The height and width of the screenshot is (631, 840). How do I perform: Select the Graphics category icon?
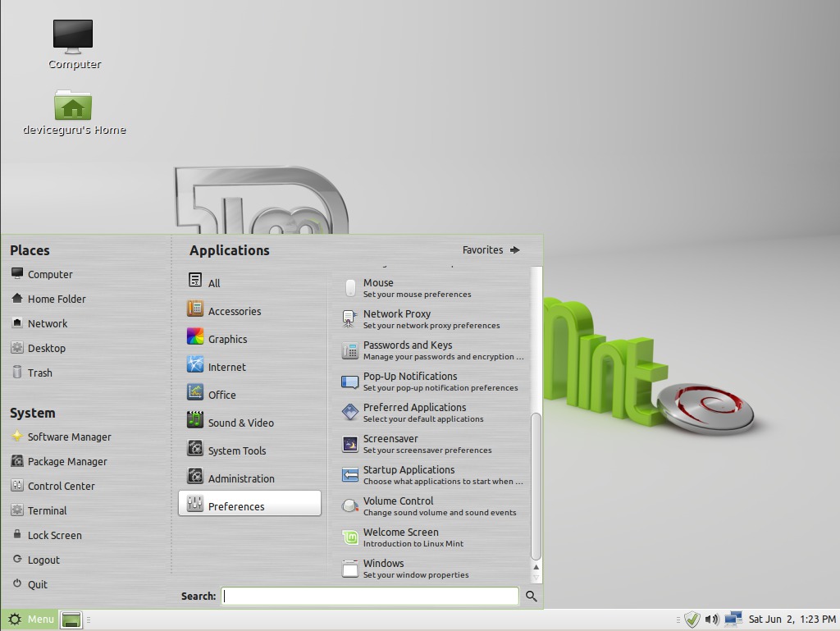point(195,336)
